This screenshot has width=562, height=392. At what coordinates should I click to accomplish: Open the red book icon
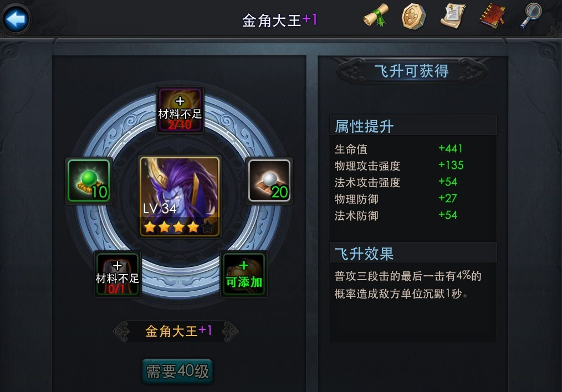tap(493, 16)
